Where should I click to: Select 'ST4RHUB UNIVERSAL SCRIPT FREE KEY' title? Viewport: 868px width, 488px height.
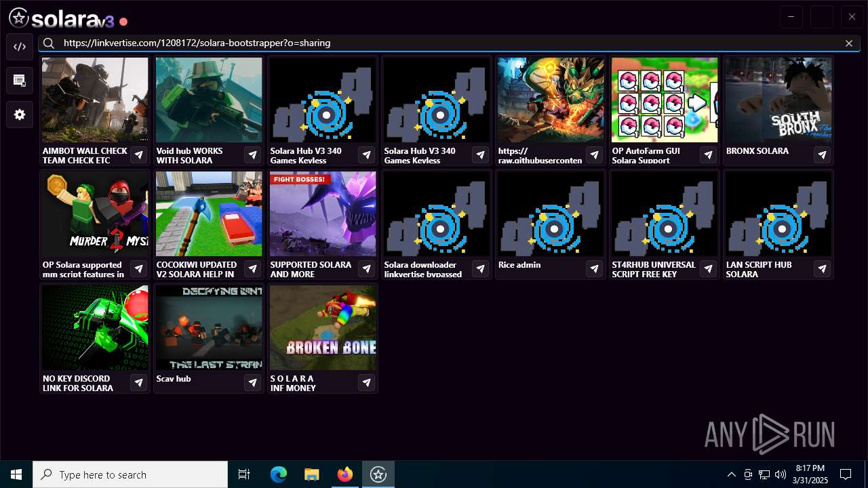pos(654,269)
